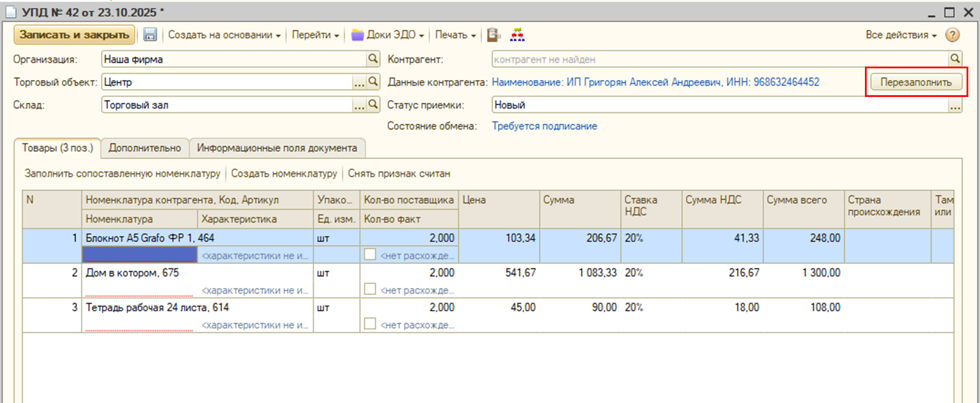Switch to the Дополнительно tab
This screenshot has width=980, height=403.
click(x=145, y=148)
